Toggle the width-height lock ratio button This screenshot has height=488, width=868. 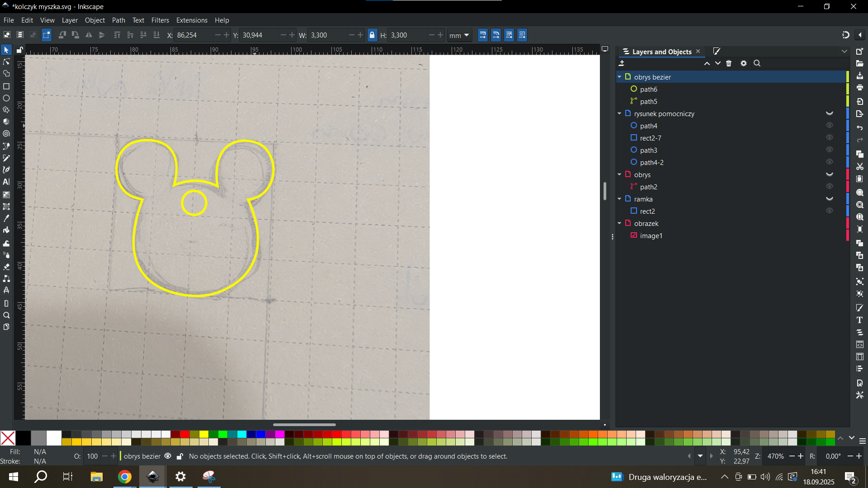(372, 35)
